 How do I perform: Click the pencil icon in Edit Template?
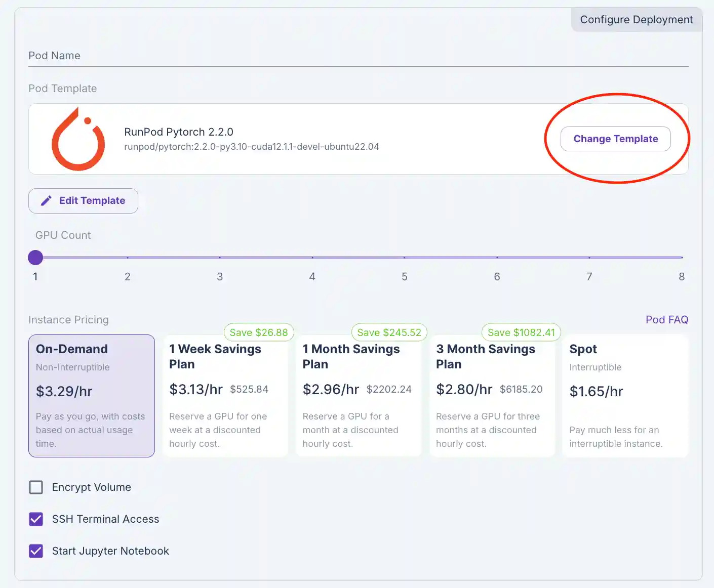(46, 201)
